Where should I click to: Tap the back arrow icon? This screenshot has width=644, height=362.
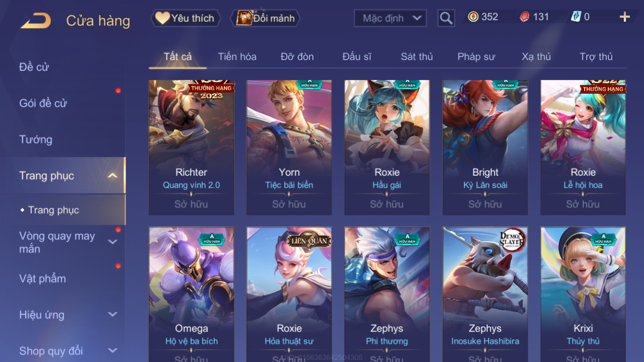click(x=36, y=21)
